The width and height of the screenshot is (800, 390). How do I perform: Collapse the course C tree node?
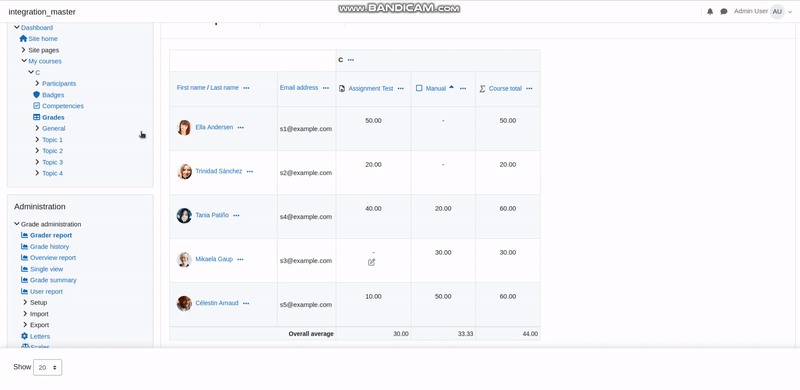point(31,72)
